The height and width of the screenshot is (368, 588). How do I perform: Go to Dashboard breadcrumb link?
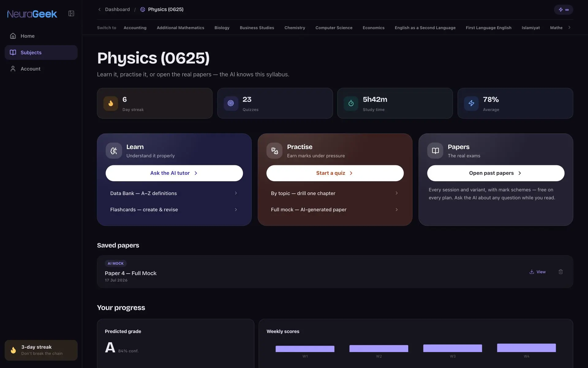pos(117,10)
